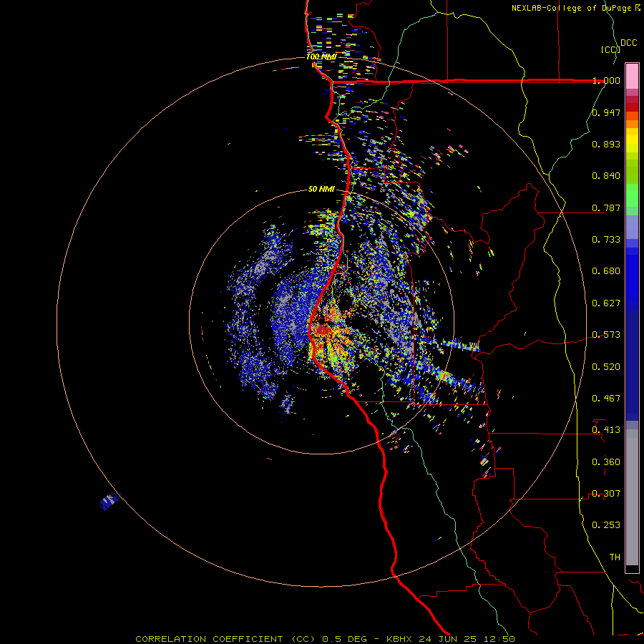644x644 pixels.
Task: Pick the 0.787 legend value
Action: [606, 208]
